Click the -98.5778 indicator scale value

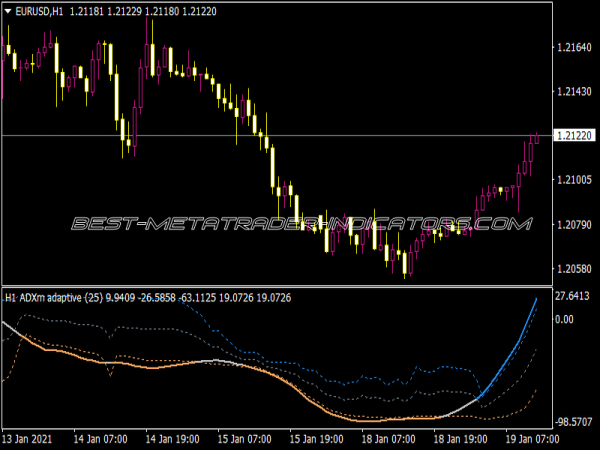click(570, 424)
